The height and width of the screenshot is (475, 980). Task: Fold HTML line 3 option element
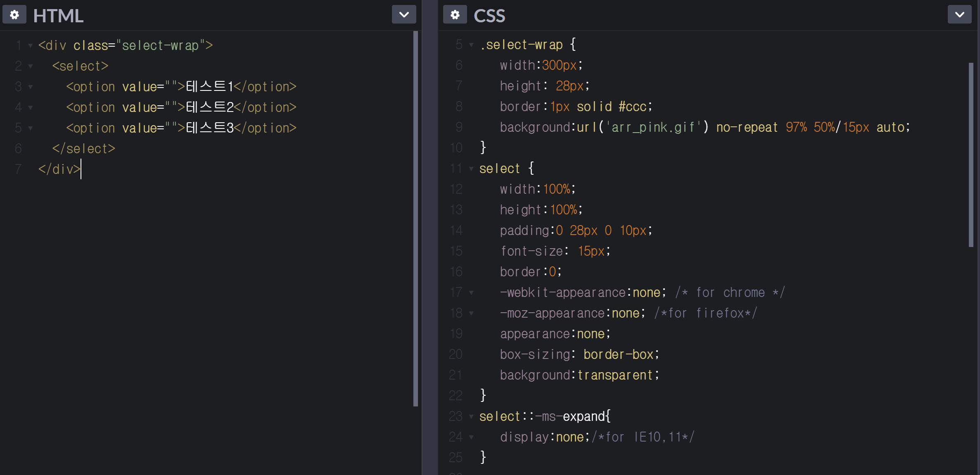pos(30,87)
